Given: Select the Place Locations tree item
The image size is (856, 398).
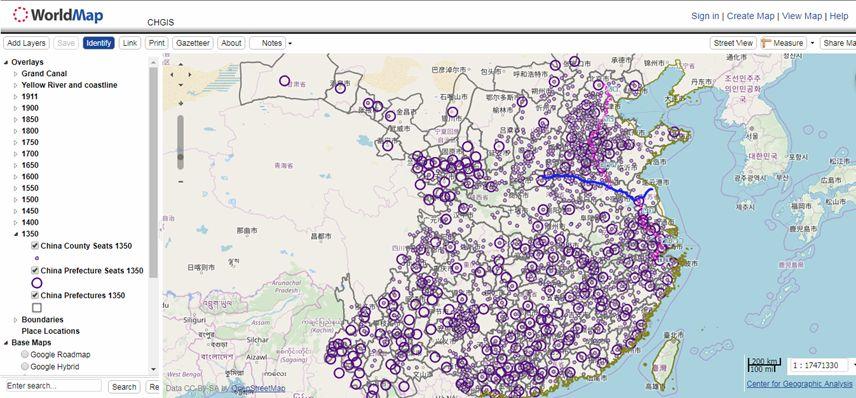Looking at the screenshot, I should (x=50, y=331).
